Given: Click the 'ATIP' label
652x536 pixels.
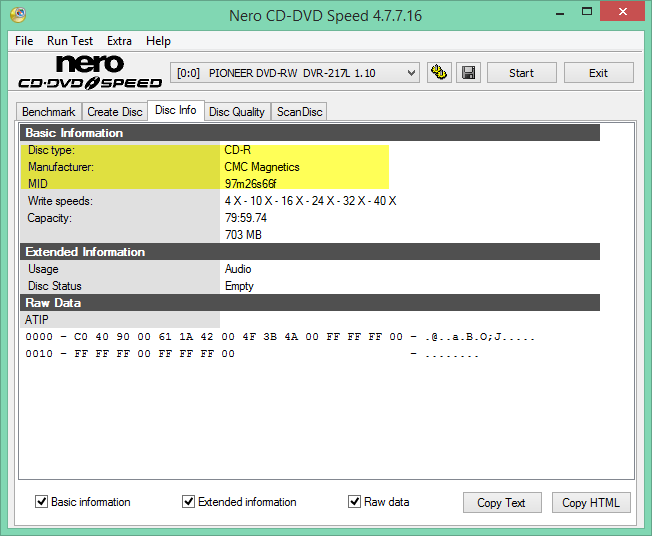Looking at the screenshot, I should point(37,320).
